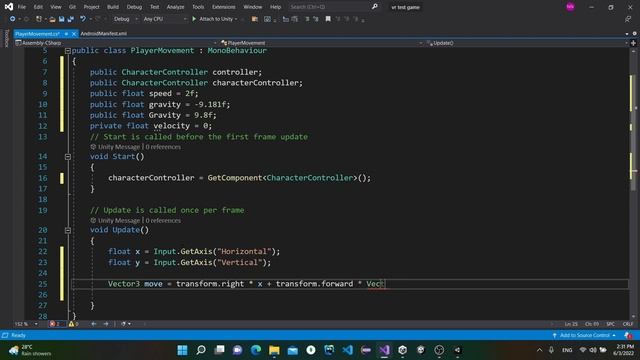Collapse the PlayerMovement class region
Viewport: 640px width, 360px height.
(x=68, y=51)
